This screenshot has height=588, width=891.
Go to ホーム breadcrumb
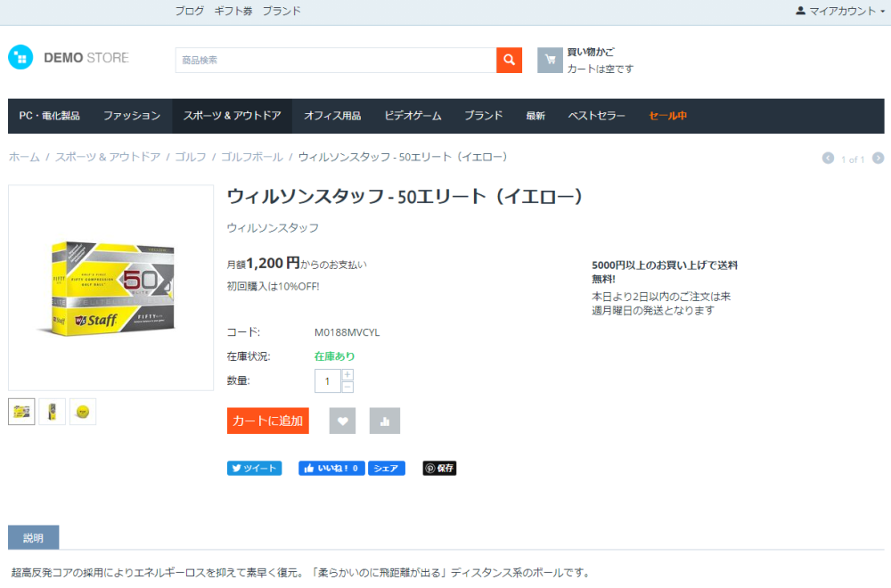pos(24,157)
